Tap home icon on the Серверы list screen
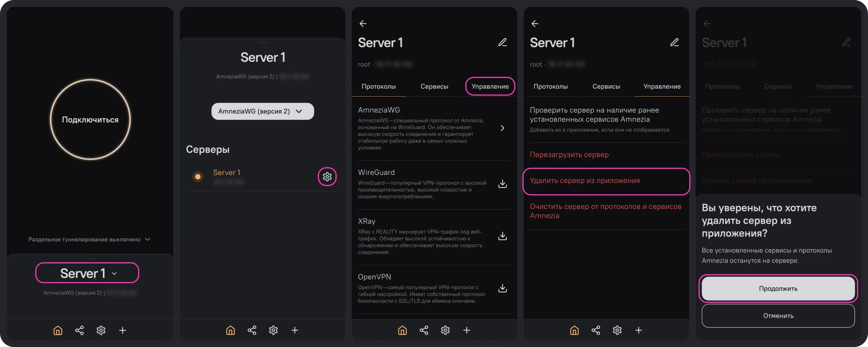 coord(230,330)
